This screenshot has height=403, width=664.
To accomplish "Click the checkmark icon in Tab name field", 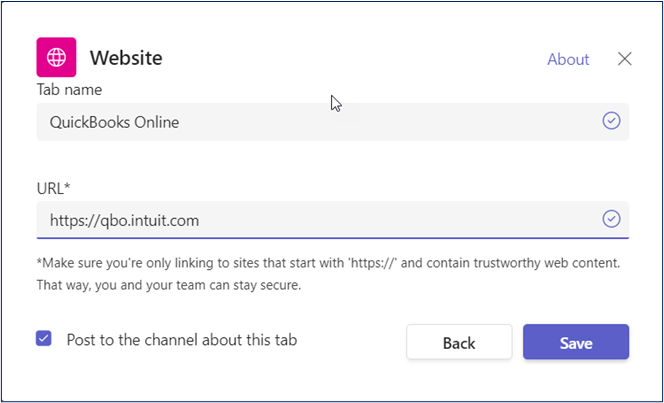I will [611, 121].
